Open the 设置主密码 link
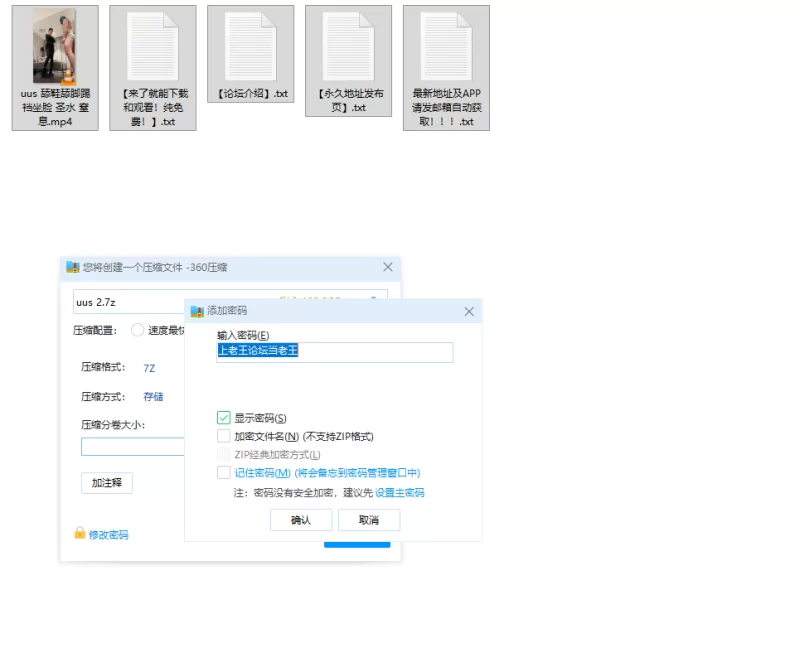This screenshot has width=800, height=653. [399, 493]
